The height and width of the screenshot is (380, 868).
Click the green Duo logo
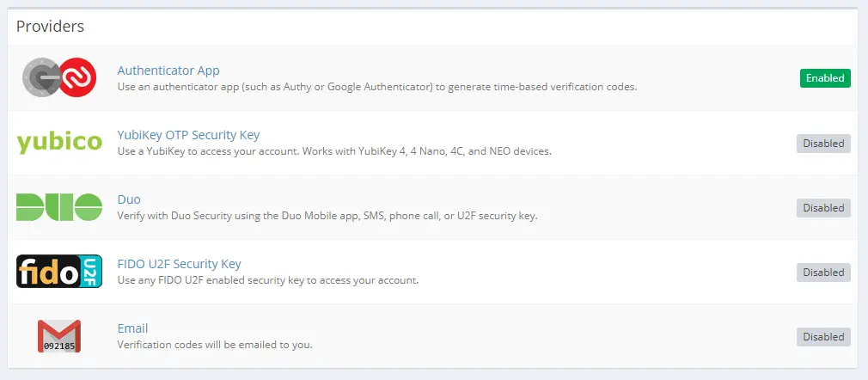59,207
